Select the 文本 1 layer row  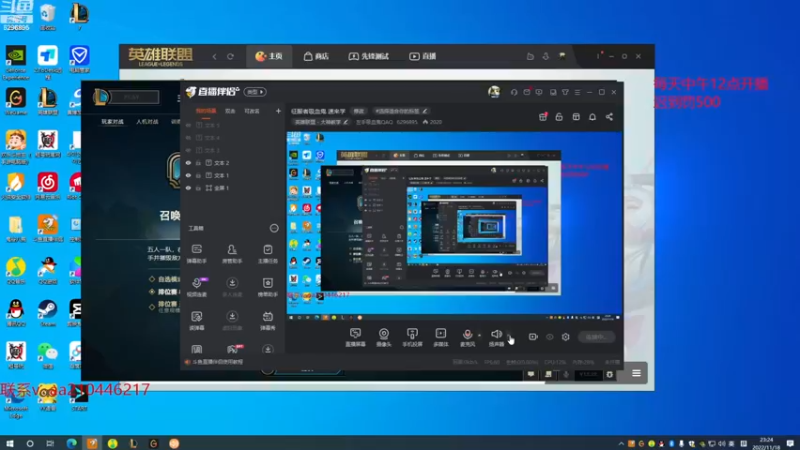pyautogui.click(x=232, y=176)
